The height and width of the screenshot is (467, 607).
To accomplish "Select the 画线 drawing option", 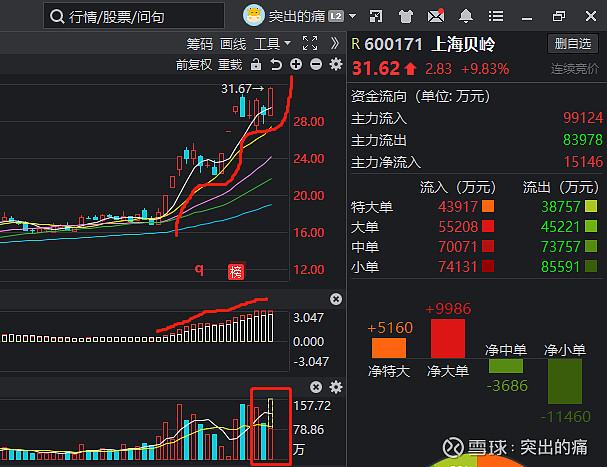I will pyautogui.click(x=233, y=44).
